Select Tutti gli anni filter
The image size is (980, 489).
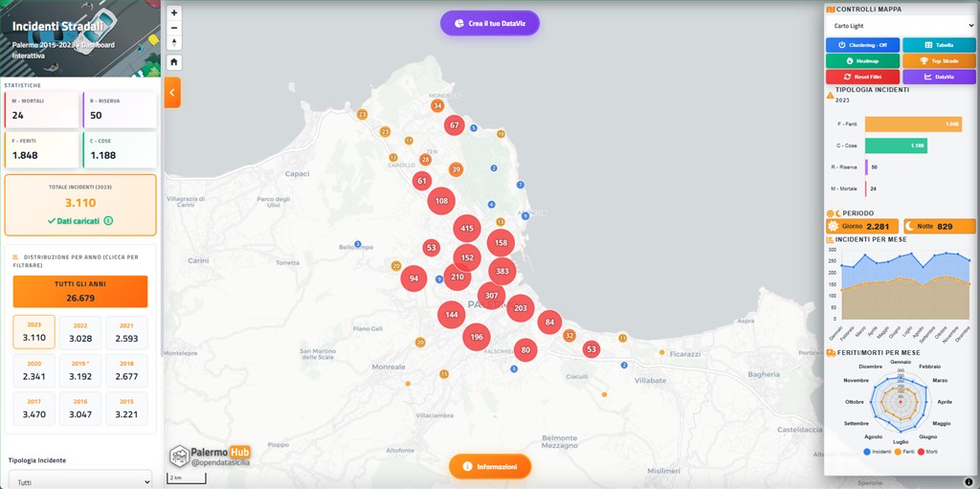point(80,291)
